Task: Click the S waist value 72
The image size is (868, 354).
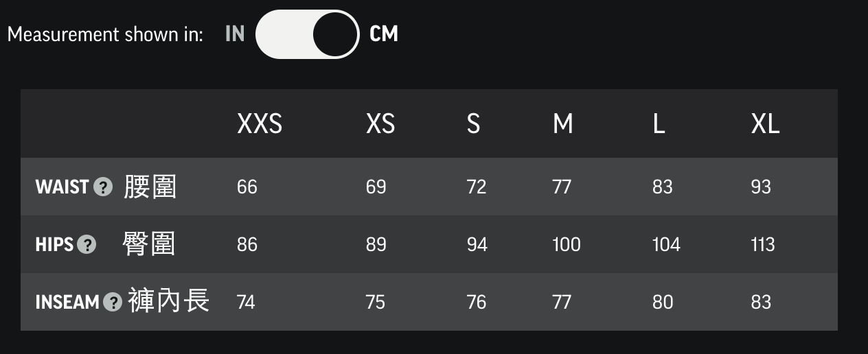Action: tap(477, 187)
